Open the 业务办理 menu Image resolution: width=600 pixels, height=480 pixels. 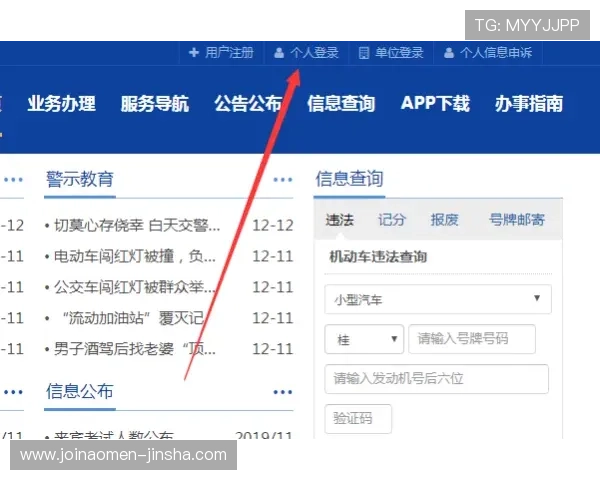(x=62, y=104)
